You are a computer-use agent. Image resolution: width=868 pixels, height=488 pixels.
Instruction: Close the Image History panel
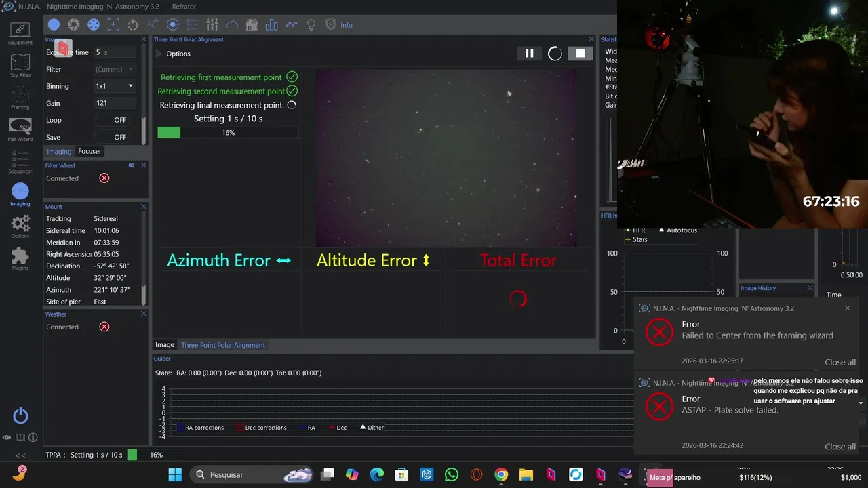click(810, 288)
